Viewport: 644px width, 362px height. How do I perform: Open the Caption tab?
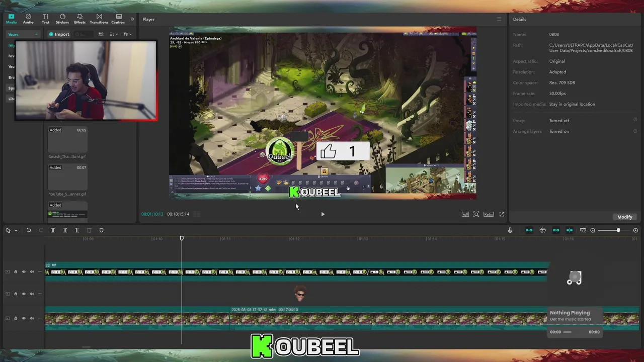118,19
